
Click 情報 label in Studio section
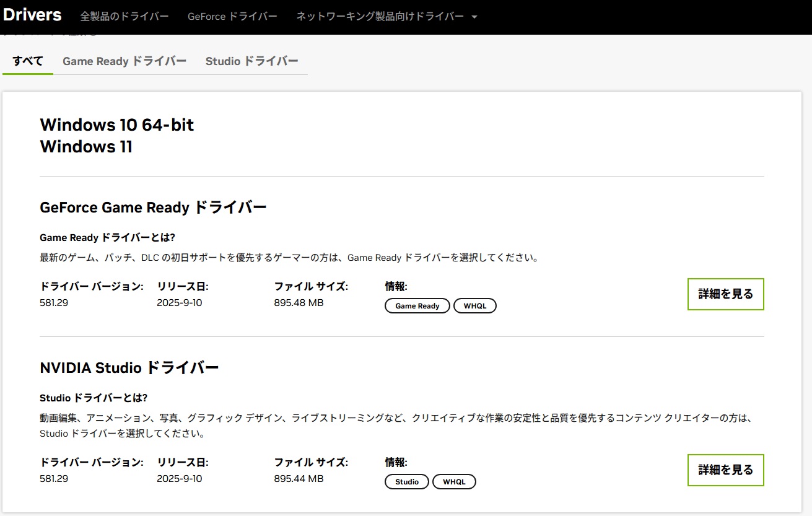pyautogui.click(x=396, y=463)
